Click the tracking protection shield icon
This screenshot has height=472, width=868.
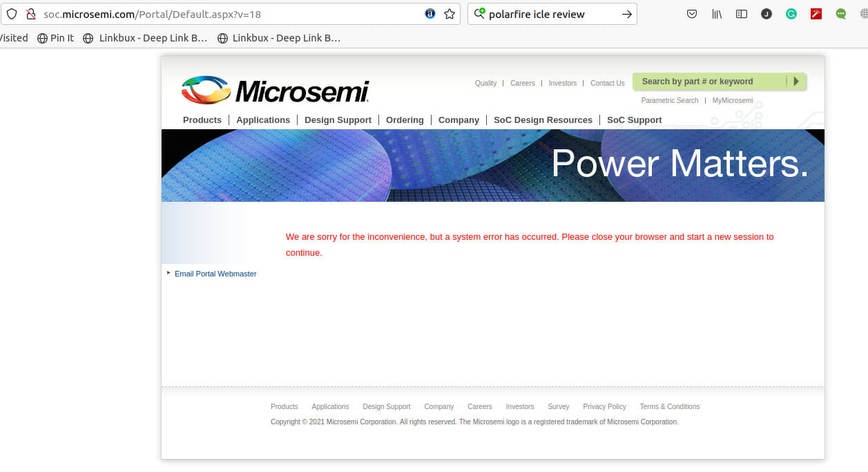tap(11, 14)
